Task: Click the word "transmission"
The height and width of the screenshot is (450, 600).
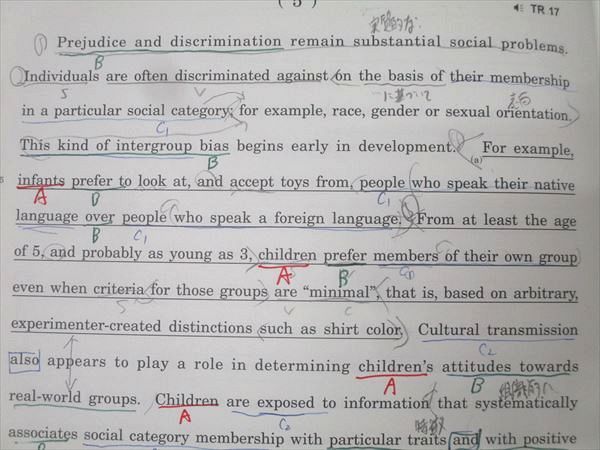Action: [532, 330]
